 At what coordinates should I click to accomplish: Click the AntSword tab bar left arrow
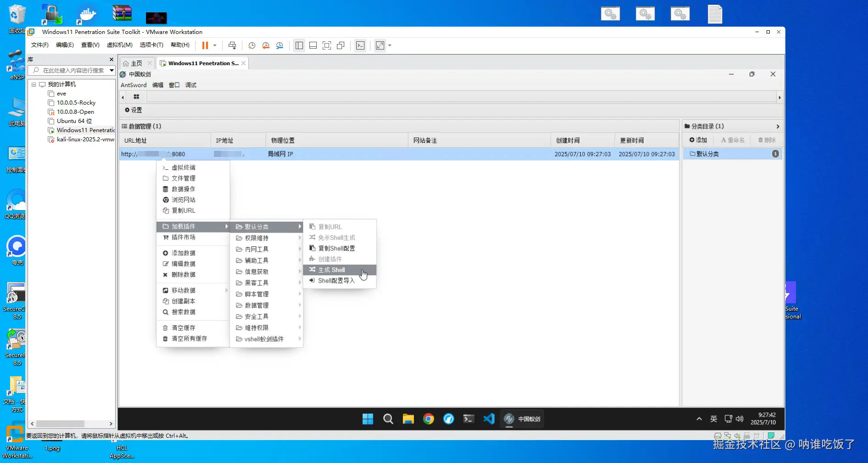click(123, 97)
